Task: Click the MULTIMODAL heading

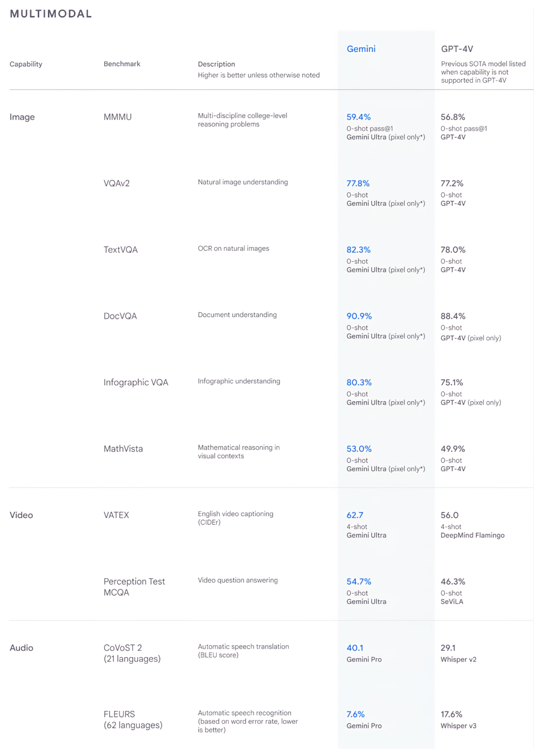Action: click(x=51, y=14)
